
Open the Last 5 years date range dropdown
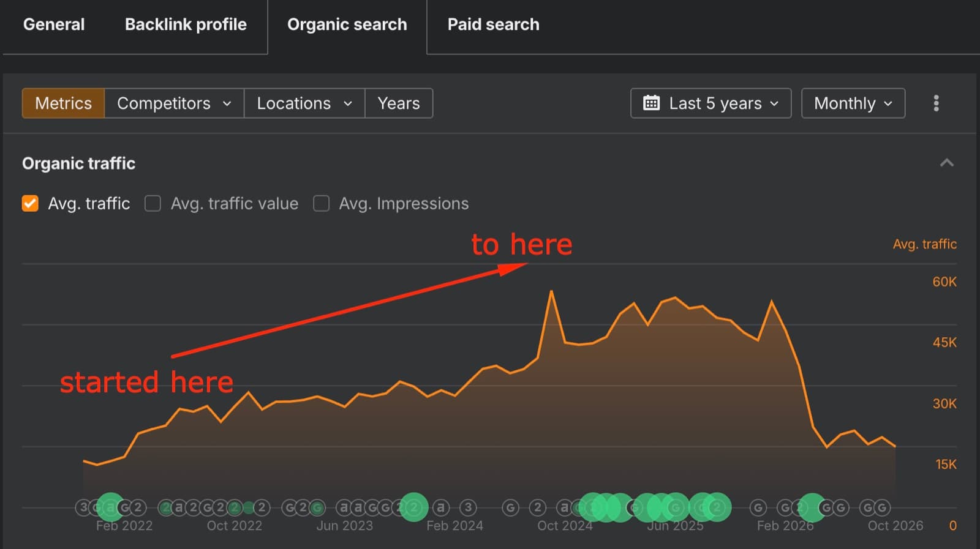click(x=711, y=103)
